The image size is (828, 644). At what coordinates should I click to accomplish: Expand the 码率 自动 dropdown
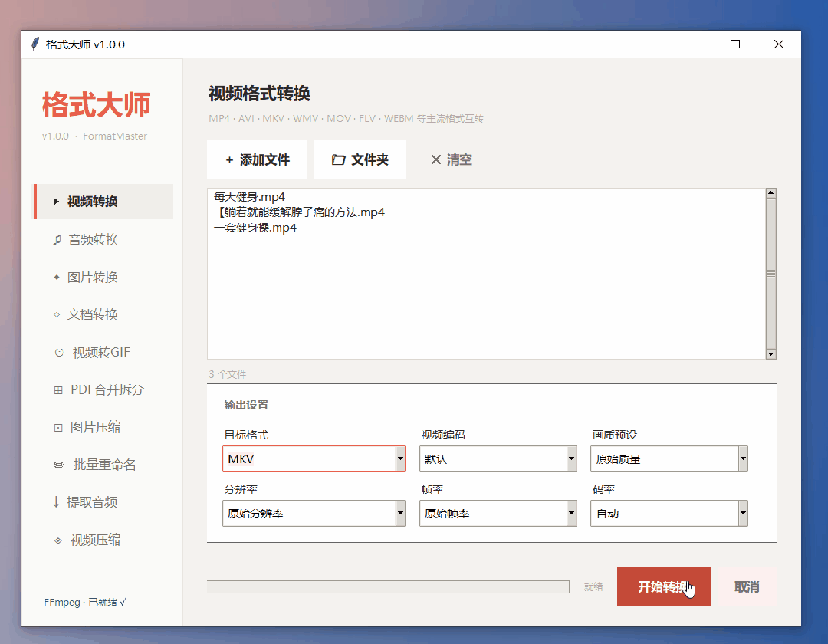(x=669, y=513)
